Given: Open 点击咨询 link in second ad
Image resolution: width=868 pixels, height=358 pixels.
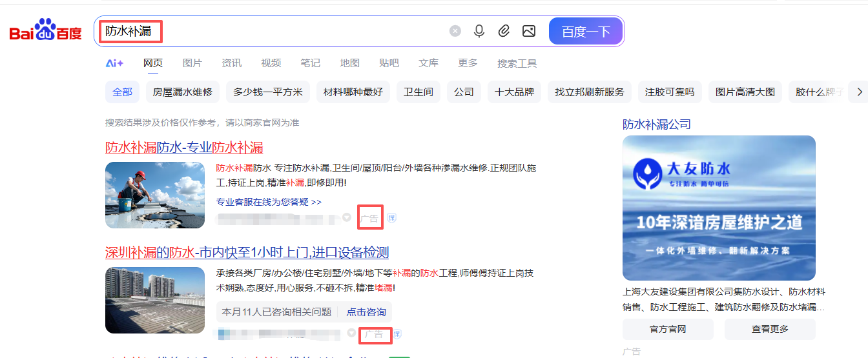Looking at the screenshot, I should click(x=366, y=312).
